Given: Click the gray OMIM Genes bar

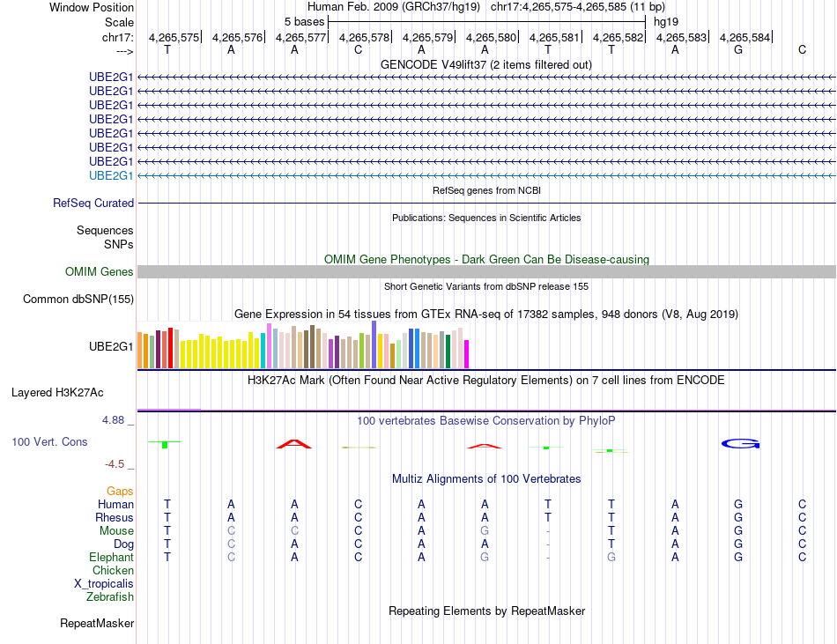Looking at the screenshot, I should tap(486, 271).
